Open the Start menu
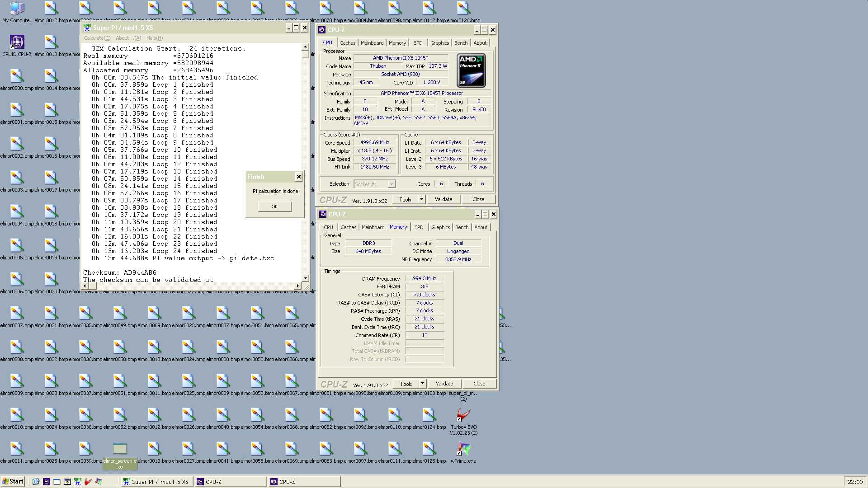 13,482
